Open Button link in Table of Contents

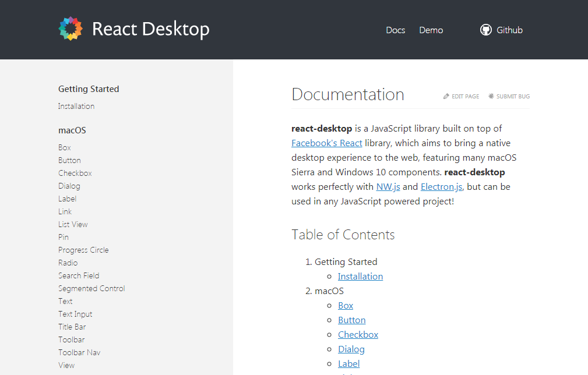click(352, 320)
